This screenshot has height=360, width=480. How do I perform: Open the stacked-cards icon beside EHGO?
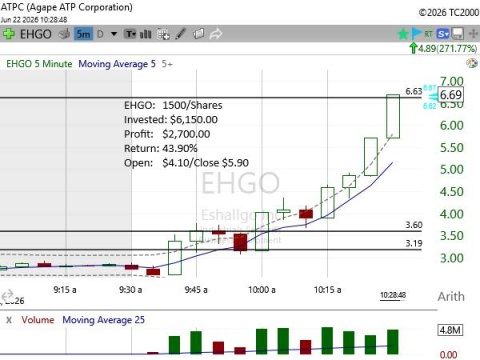64,34
